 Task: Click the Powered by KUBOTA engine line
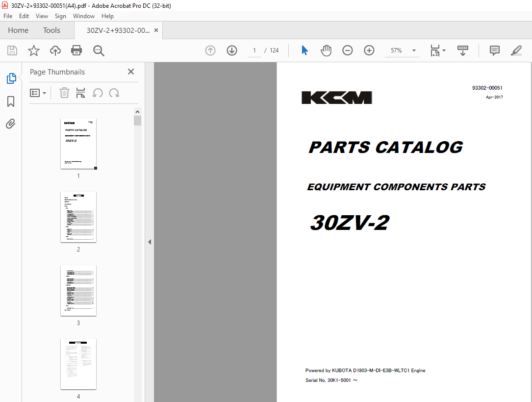(x=365, y=371)
